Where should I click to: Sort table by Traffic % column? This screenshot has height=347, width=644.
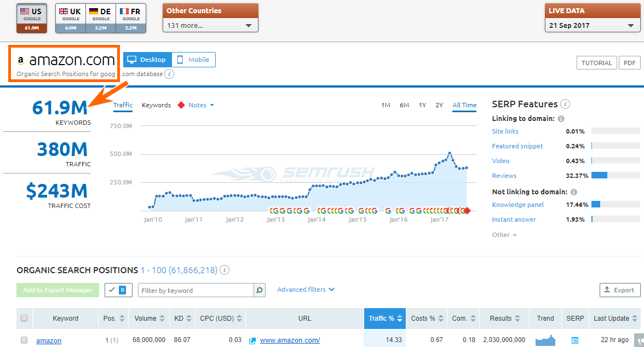(385, 318)
